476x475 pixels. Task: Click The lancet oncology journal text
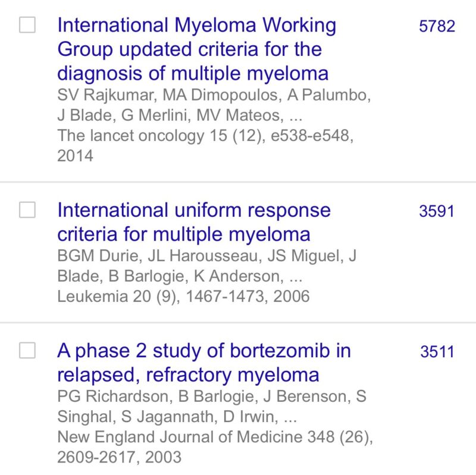coord(130,136)
